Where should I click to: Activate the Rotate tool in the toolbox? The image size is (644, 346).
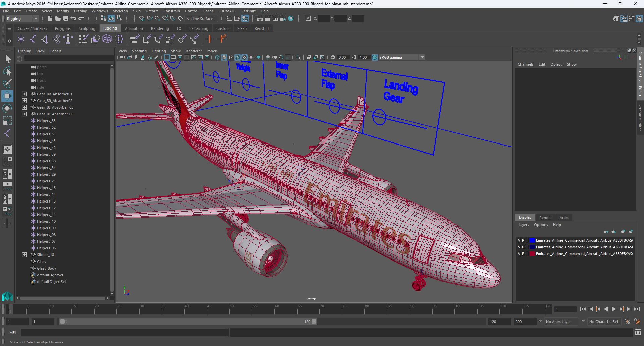pos(7,108)
